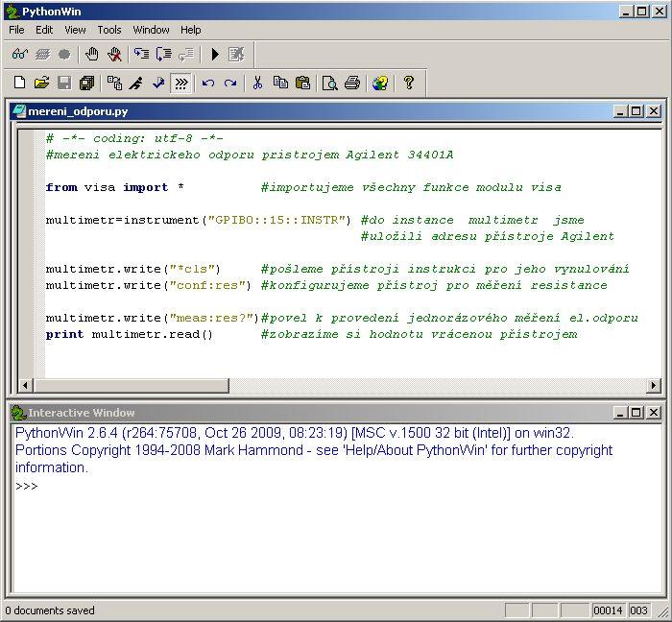This screenshot has width=672, height=622.
Task: Click the Import/Reload module icon
Action: point(114,83)
